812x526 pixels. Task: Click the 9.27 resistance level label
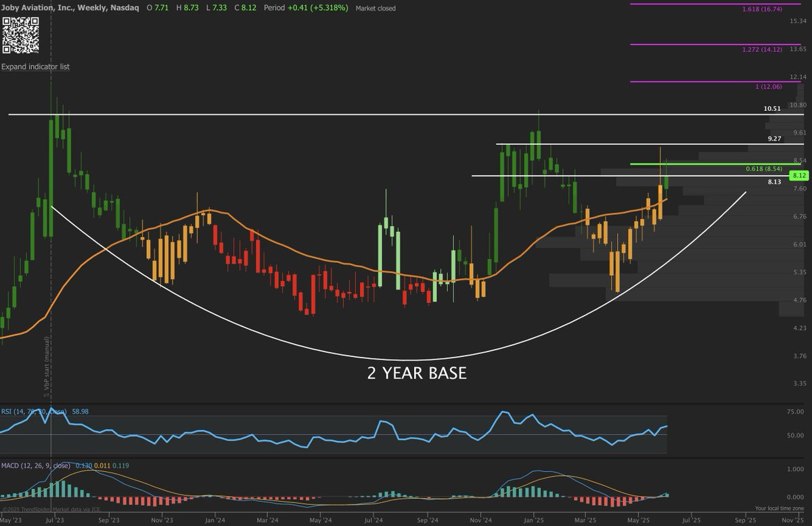pos(774,139)
